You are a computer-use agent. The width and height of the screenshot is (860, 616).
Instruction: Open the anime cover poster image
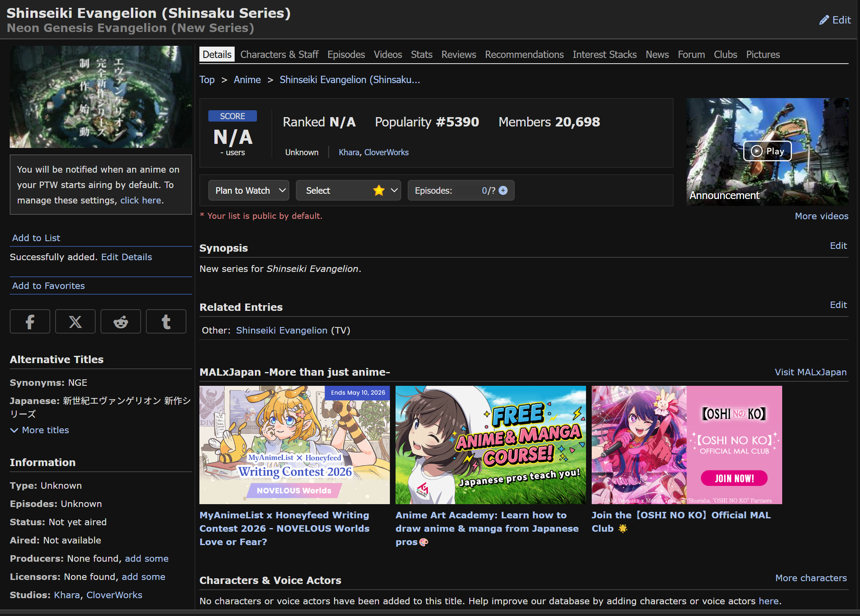coord(101,96)
